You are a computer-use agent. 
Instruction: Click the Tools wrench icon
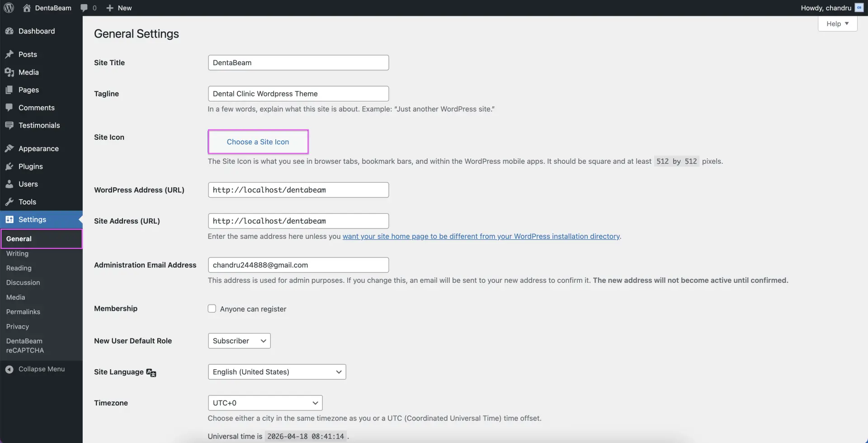tap(9, 202)
